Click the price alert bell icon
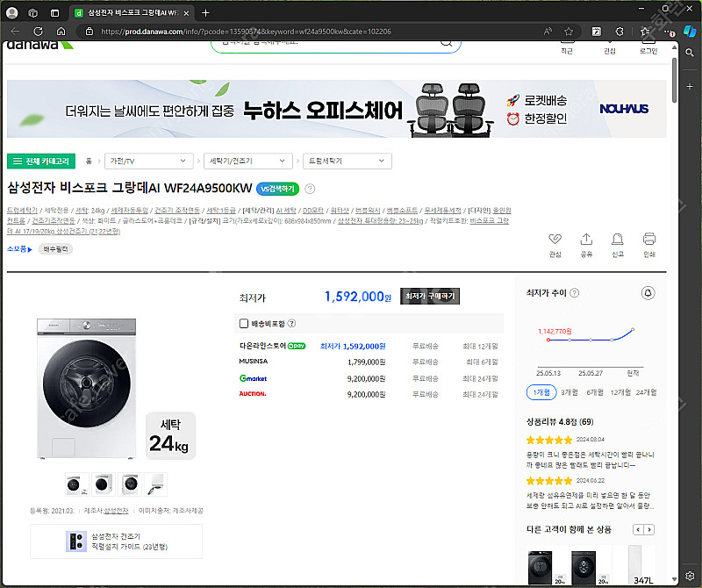Screen dimensions: 702x588 [x=648, y=293]
